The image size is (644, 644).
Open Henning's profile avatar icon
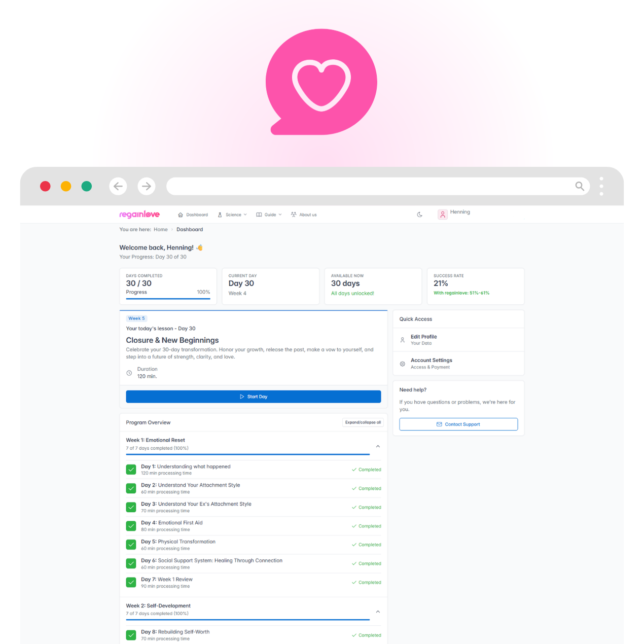click(x=442, y=214)
